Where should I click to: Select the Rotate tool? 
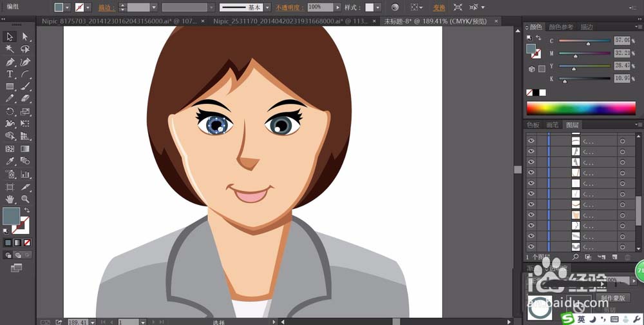pyautogui.click(x=10, y=112)
